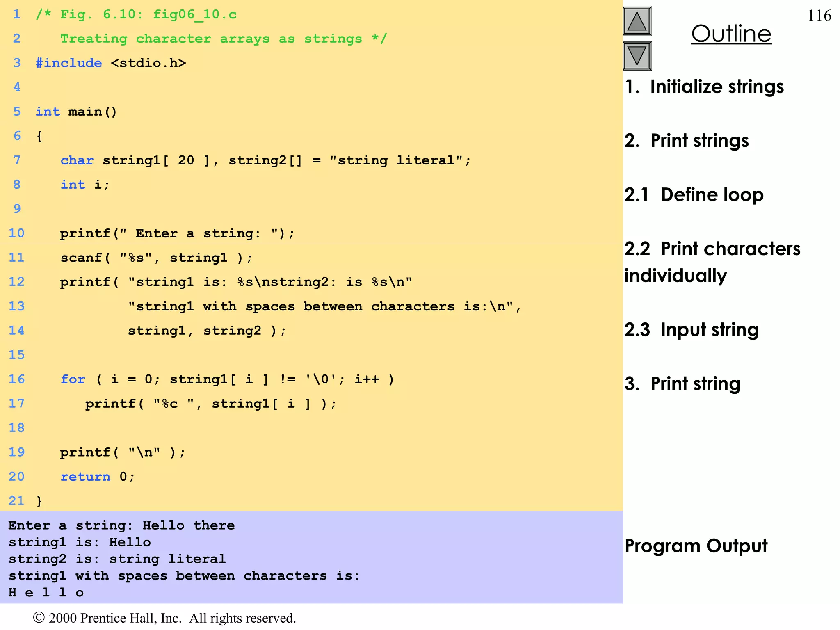Click 'Treating character arrays as strings' comment
The width and height of the screenshot is (840, 630).
(x=224, y=39)
